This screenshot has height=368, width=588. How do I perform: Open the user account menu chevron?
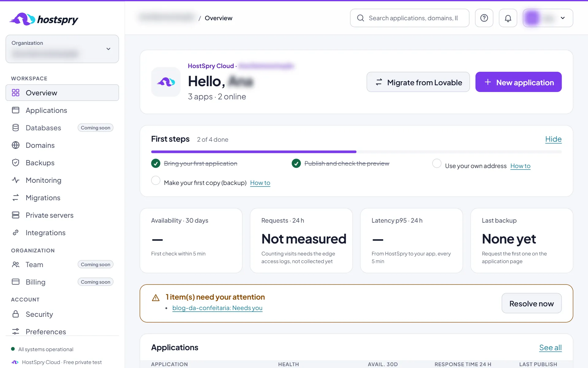(563, 18)
